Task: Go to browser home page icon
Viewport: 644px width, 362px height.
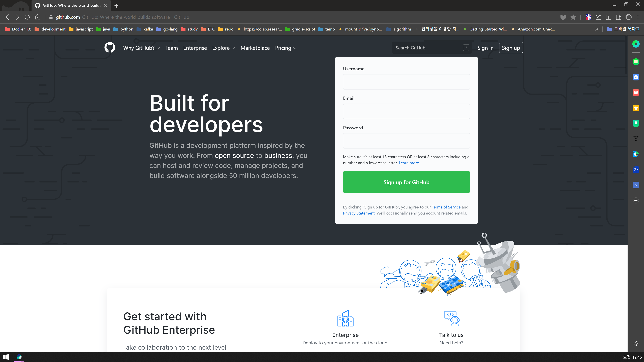Action: (38, 17)
